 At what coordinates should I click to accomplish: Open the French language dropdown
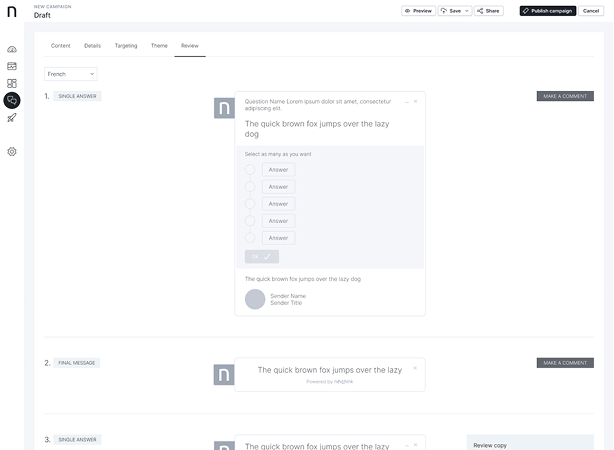coord(70,74)
